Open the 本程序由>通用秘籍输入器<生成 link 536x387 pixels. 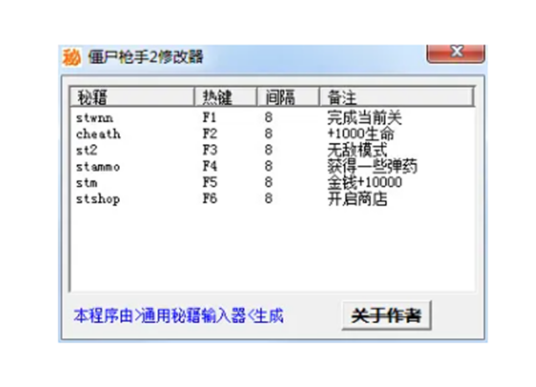tap(178, 316)
